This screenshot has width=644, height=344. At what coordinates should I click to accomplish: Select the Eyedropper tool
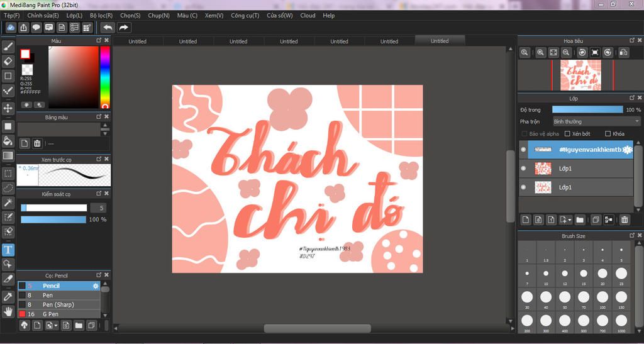pyautogui.click(x=8, y=297)
